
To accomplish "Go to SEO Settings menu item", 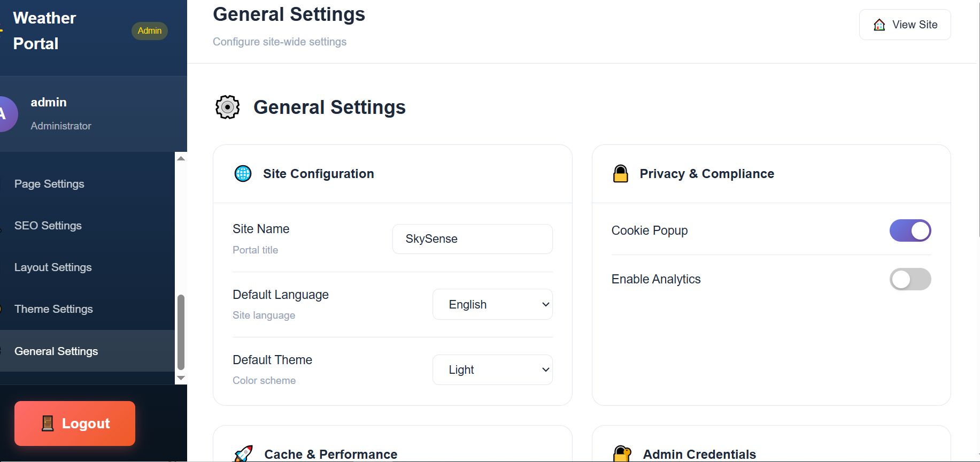I will [48, 226].
